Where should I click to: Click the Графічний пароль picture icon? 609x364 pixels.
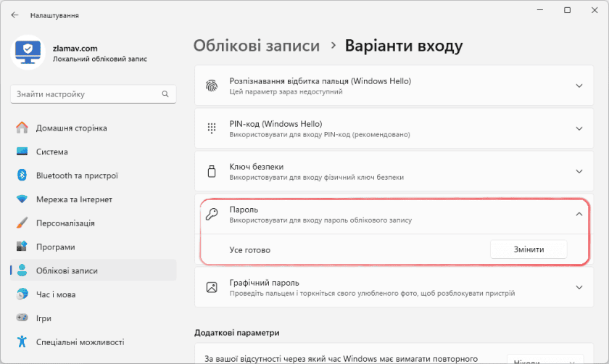coord(212,287)
